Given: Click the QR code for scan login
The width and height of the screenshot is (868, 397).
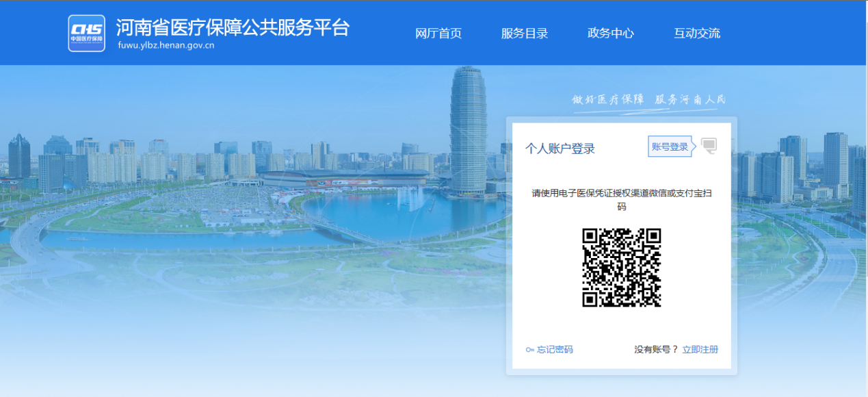Looking at the screenshot, I should (622, 268).
